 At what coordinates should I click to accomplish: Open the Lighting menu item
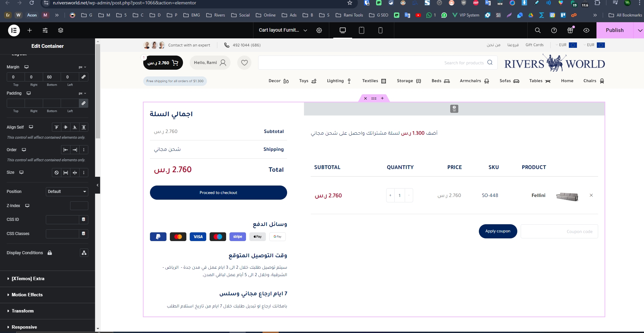coord(339,81)
